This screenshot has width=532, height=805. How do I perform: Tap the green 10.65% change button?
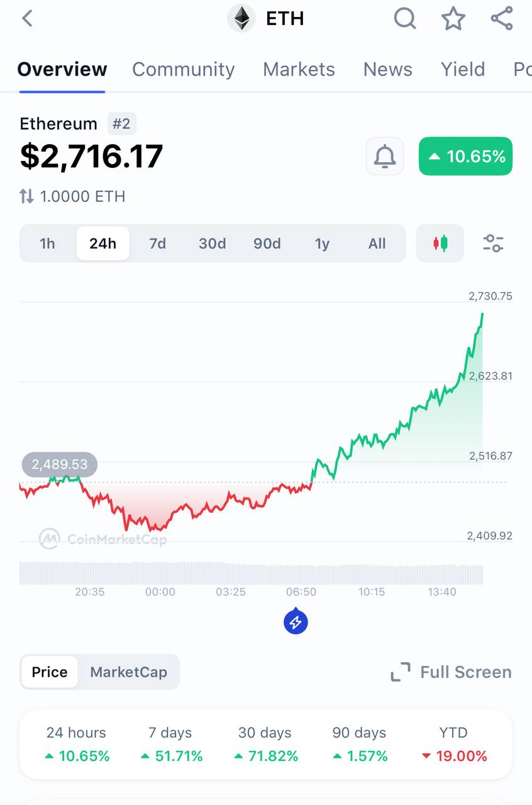click(x=465, y=156)
